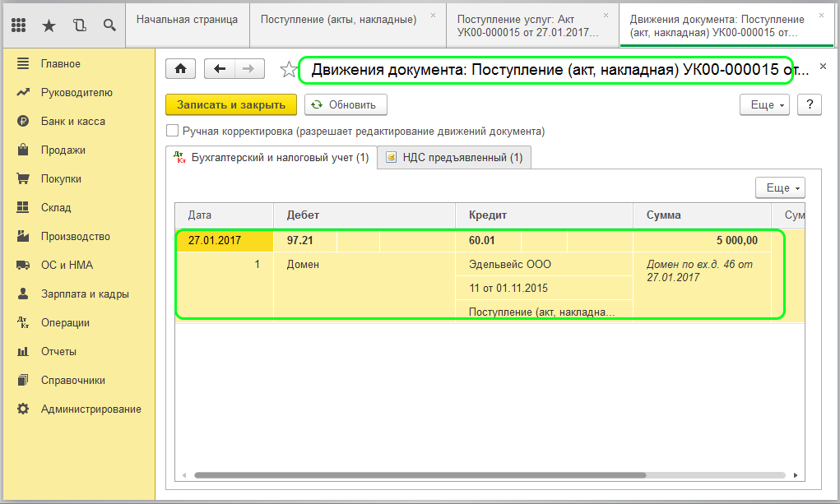This screenshot has width=840, height=504.
Task: Click the search magnifier icon
Action: [109, 25]
